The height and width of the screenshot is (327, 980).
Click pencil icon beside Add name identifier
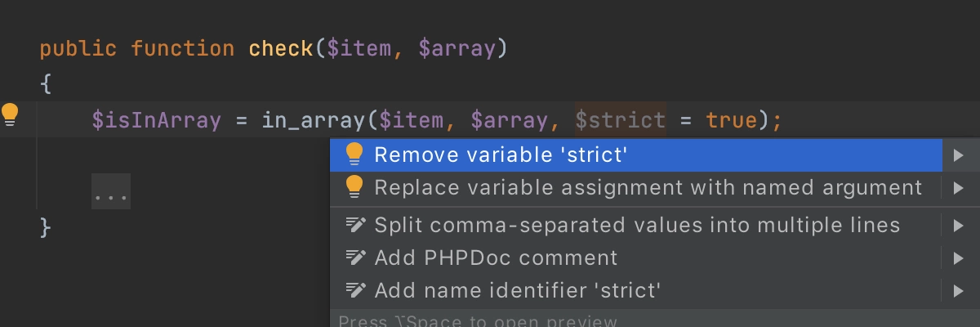[x=355, y=290]
